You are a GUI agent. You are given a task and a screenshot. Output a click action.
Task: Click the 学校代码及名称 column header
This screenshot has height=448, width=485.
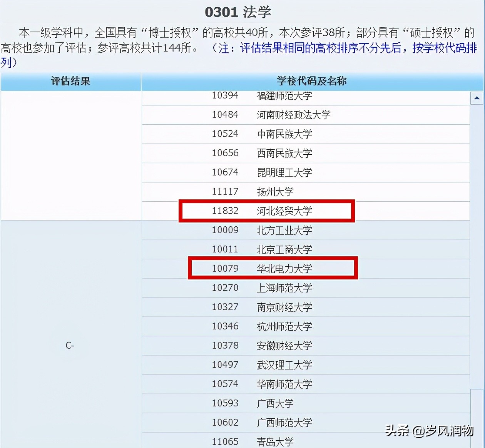(309, 82)
